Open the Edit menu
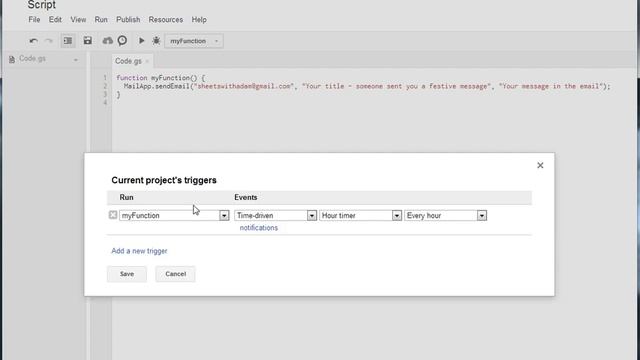Viewport: 640px width, 360px height. pos(55,20)
